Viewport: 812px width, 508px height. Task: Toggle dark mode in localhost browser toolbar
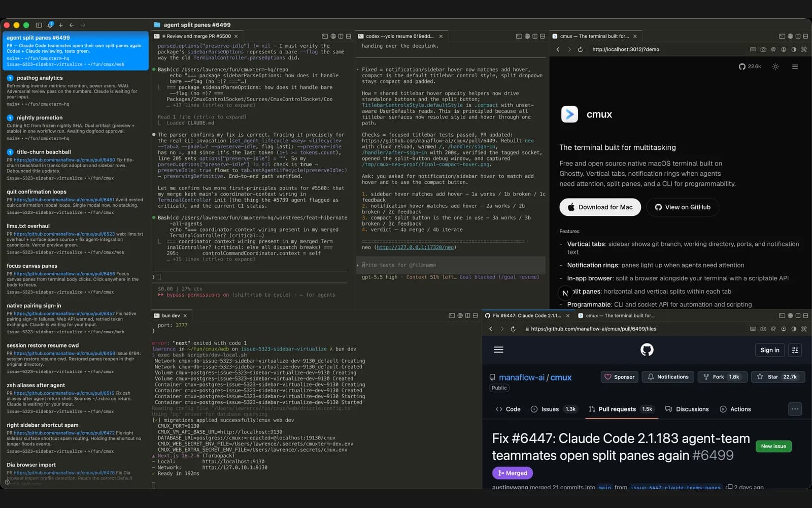(794, 50)
